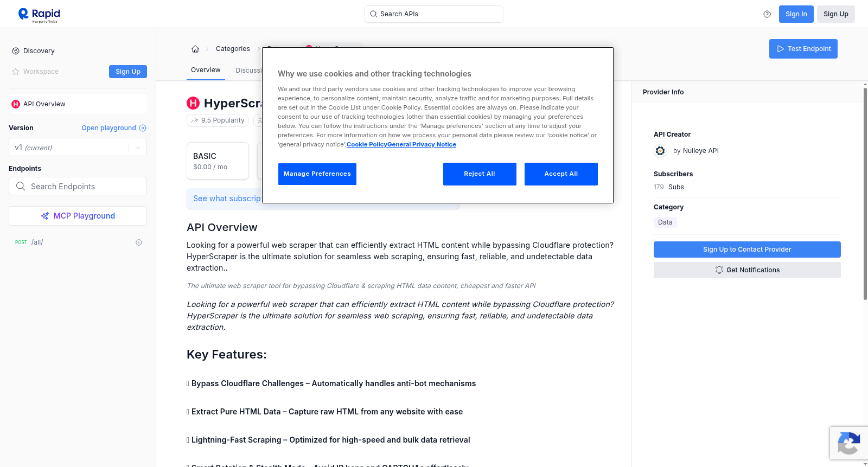Click the play icon in Test Endpoint
The height and width of the screenshot is (467, 868).
click(781, 49)
